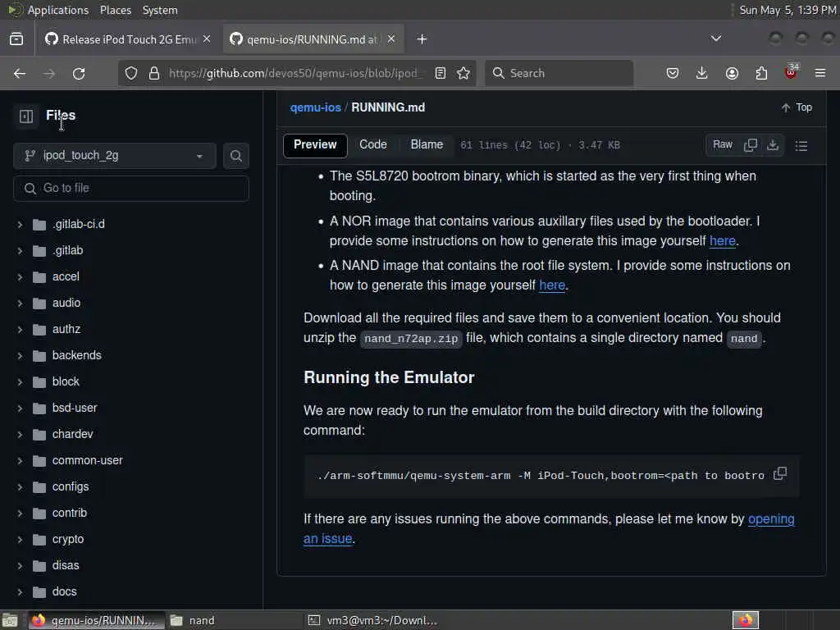Click the clock date in top panel
The image size is (840, 630).
(x=787, y=10)
